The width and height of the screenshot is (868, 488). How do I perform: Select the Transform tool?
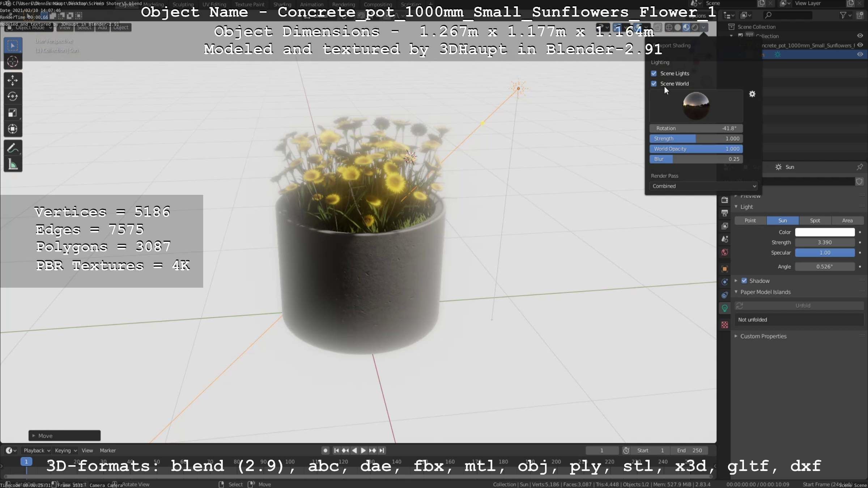[x=13, y=129]
